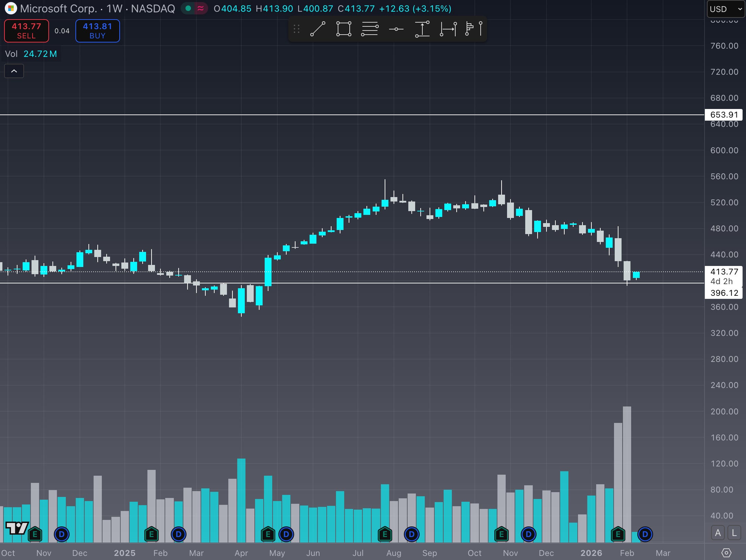Select the Horizontal Line tool
Viewport: 746px width, 560px height.
click(396, 29)
